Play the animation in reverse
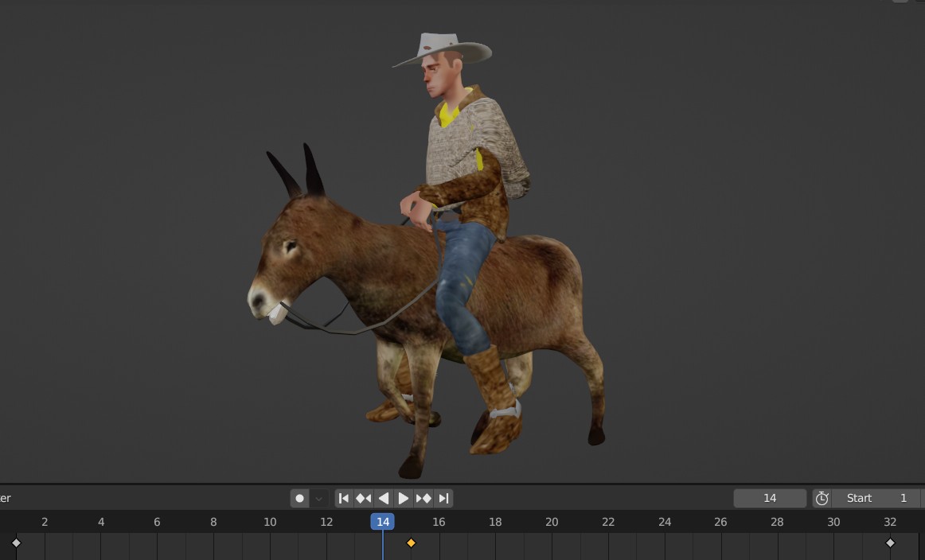Screen dimensions: 925x560 point(384,499)
